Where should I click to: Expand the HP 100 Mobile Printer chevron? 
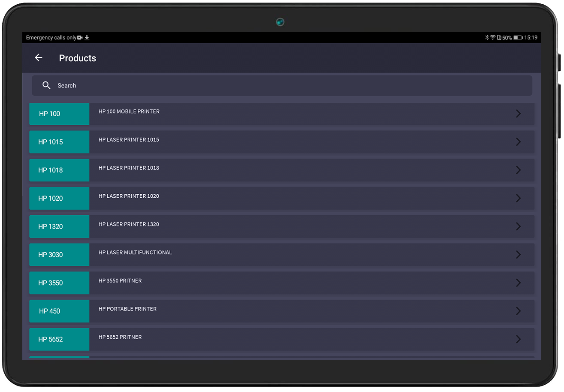(x=518, y=114)
